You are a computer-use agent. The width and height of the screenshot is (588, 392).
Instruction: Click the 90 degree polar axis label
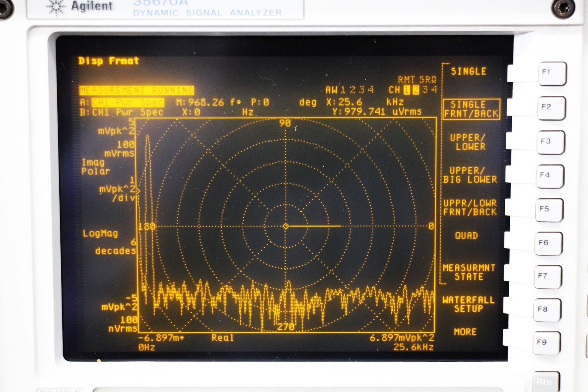[285, 123]
